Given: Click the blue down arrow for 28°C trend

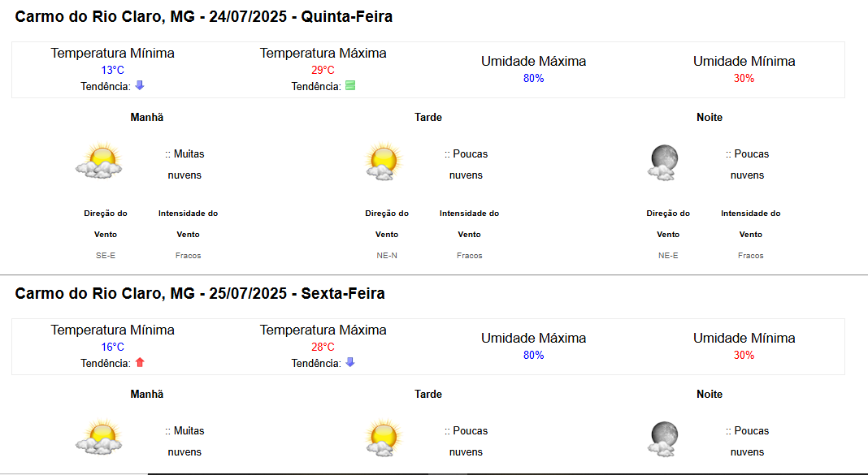Looking at the screenshot, I should [349, 362].
